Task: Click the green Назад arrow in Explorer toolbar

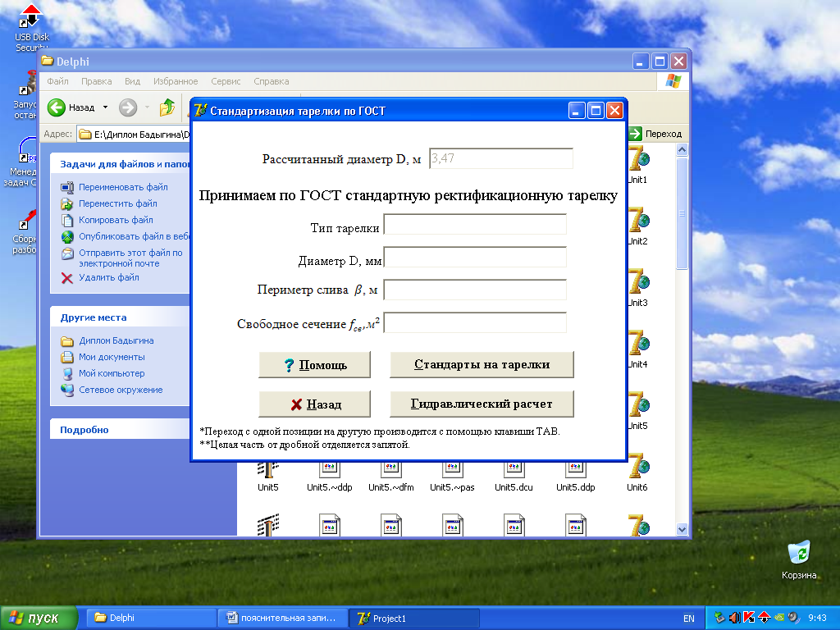Action: tap(57, 107)
